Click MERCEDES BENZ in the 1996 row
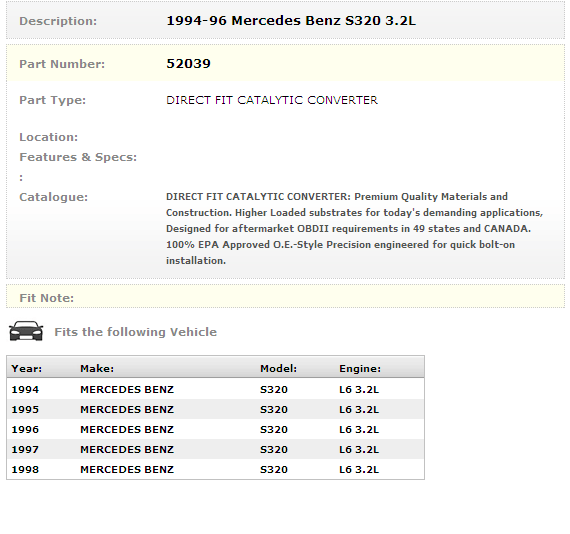This screenshot has width=570, height=534. 127,430
